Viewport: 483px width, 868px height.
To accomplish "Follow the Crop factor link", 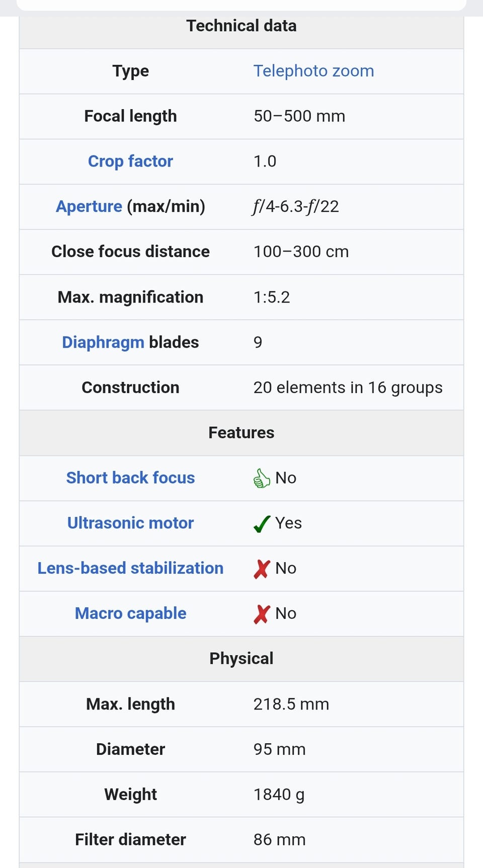I will click(x=130, y=161).
